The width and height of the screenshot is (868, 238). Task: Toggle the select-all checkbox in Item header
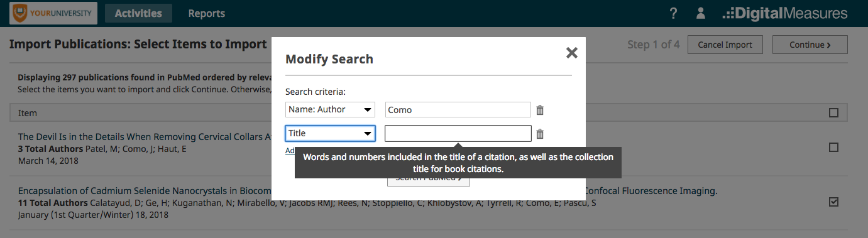pyautogui.click(x=833, y=113)
